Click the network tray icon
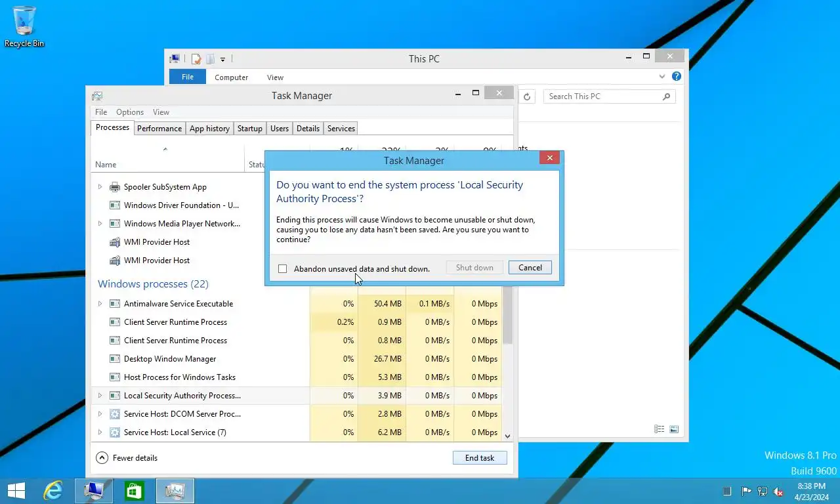Viewport: 840px width, 504px height. pyautogui.click(x=762, y=491)
